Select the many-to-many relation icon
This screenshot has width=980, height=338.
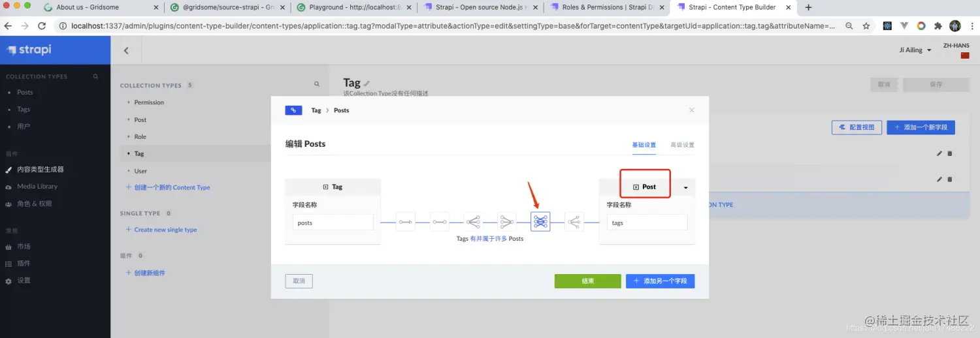[x=540, y=222]
